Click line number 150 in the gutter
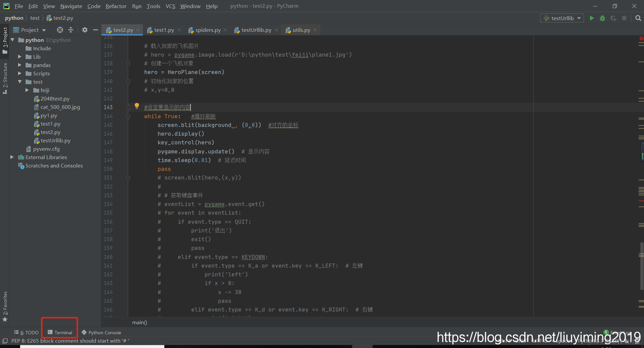 click(x=108, y=169)
